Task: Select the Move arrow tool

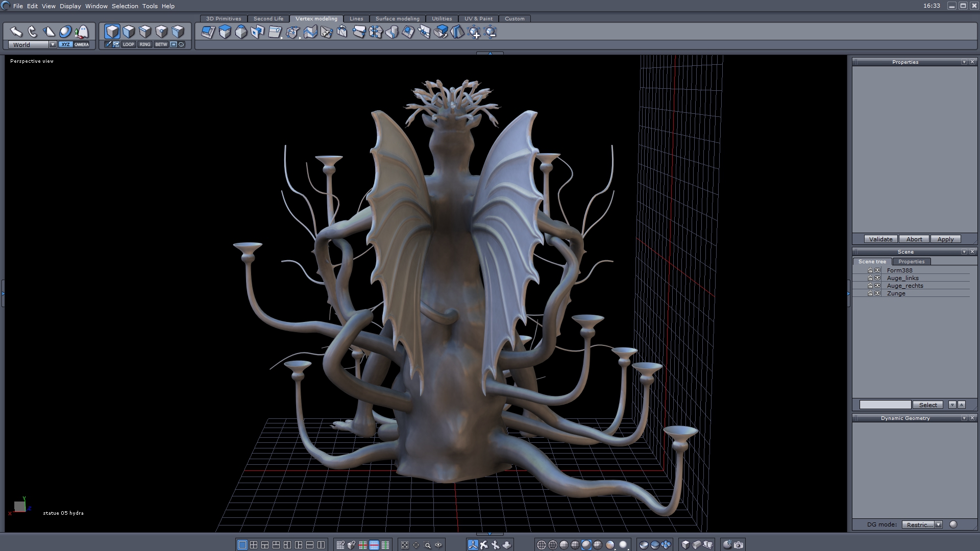Action: pyautogui.click(x=16, y=32)
